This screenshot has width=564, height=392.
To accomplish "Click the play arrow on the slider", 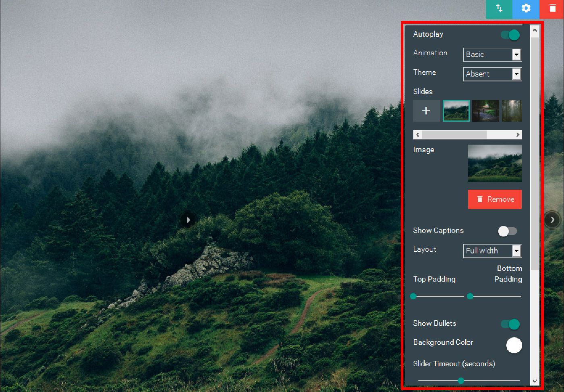I will pos(188,220).
